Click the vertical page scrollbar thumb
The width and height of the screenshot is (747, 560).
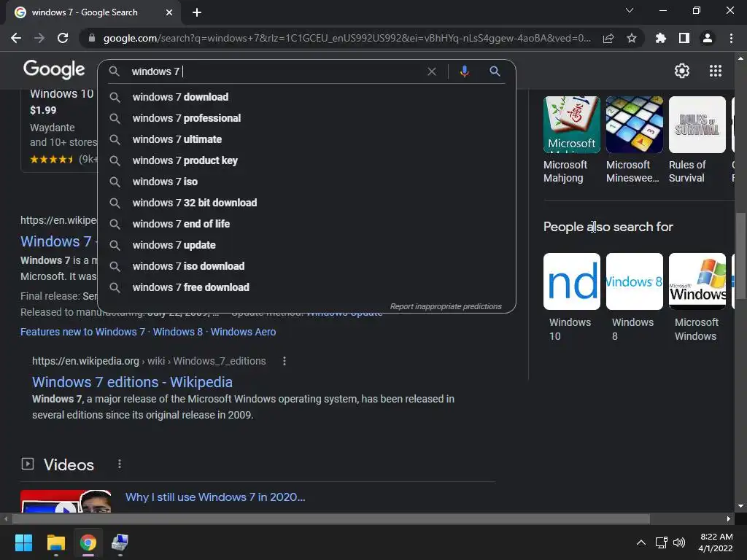pyautogui.click(x=740, y=257)
